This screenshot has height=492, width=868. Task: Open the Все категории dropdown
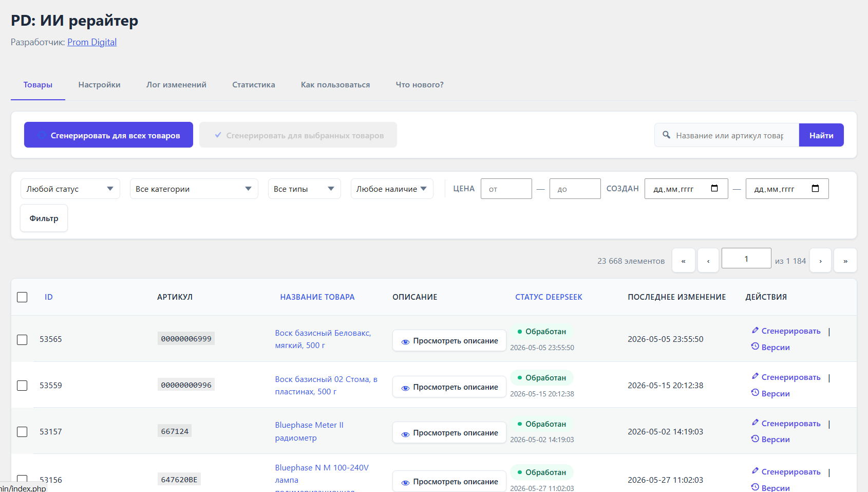[x=194, y=189]
